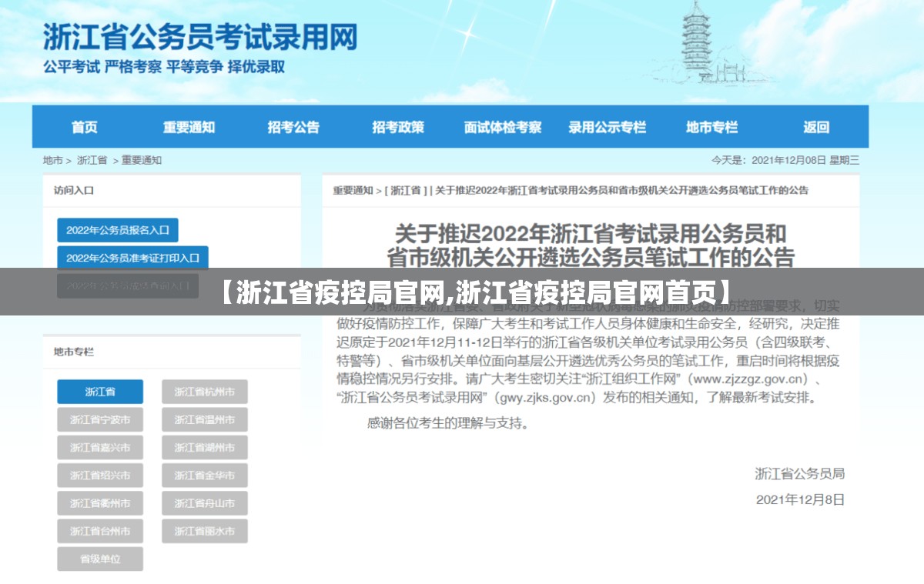This screenshot has height=584, width=924.
Task: Click the 感谢各位考生的理解与支持 line
Action: tap(448, 422)
